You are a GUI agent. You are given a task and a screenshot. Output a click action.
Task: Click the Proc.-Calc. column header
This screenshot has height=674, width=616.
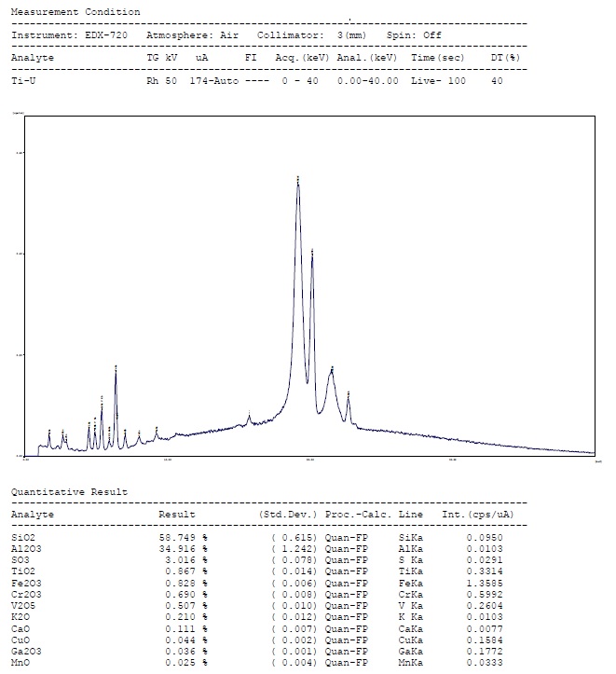coord(358,514)
